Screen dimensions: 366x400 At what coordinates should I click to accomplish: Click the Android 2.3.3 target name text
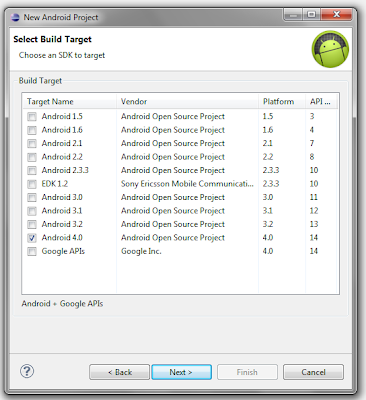[65, 170]
